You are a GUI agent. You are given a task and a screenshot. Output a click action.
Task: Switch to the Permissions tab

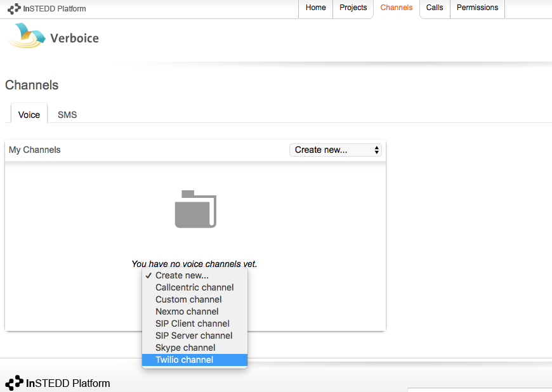point(477,8)
